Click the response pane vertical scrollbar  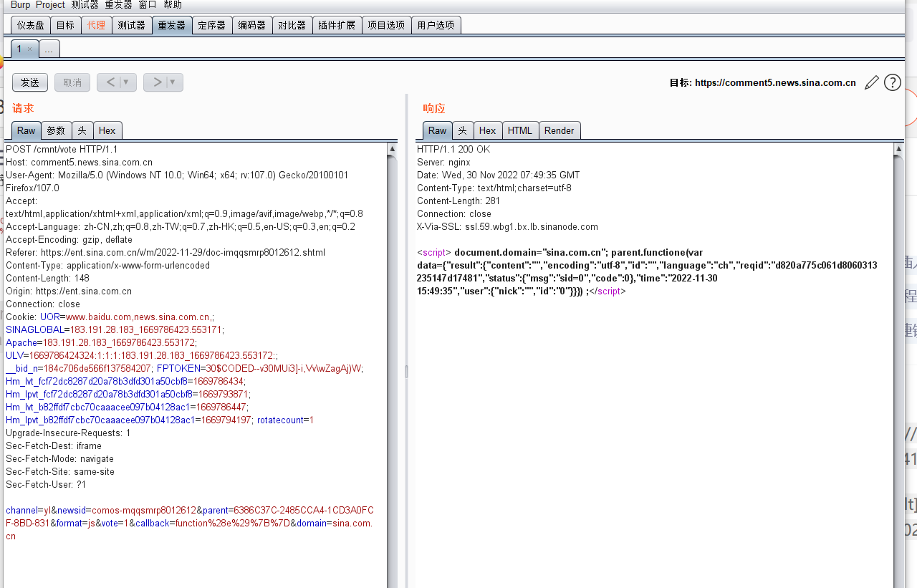tap(899, 372)
